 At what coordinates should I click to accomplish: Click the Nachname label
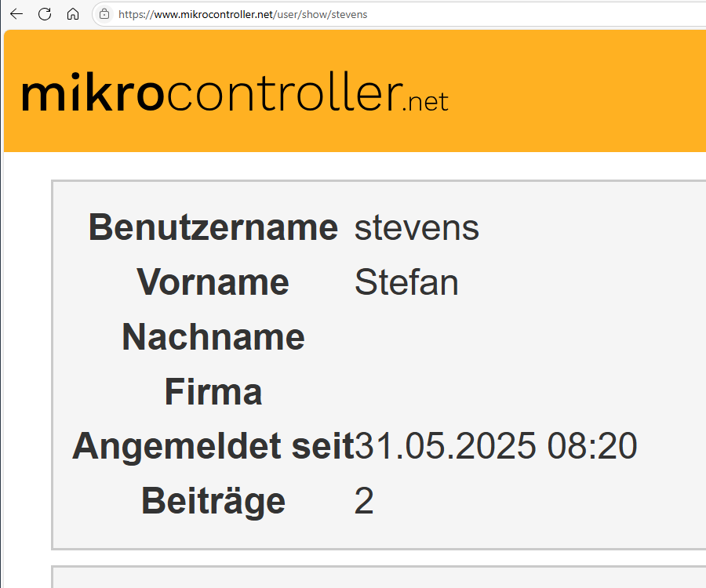point(213,337)
